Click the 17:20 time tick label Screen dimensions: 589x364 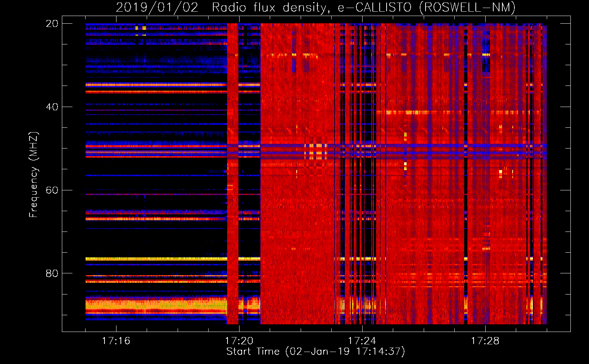[239, 341]
